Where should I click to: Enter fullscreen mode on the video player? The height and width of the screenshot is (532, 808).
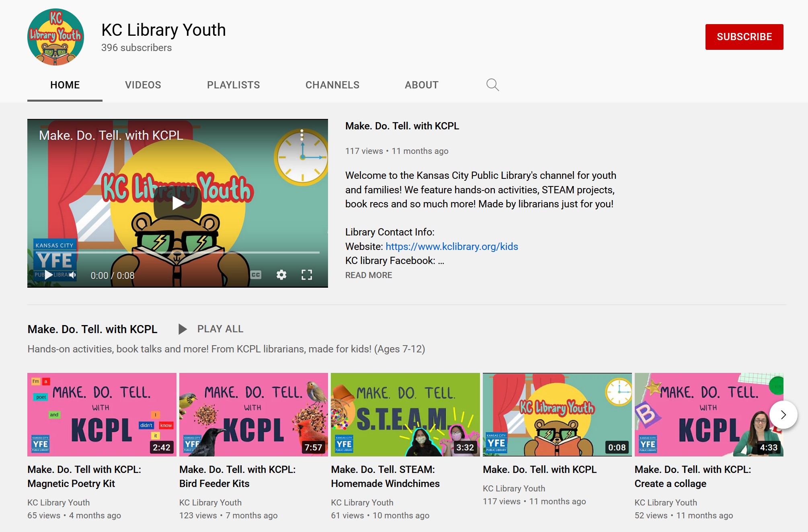pyautogui.click(x=307, y=275)
